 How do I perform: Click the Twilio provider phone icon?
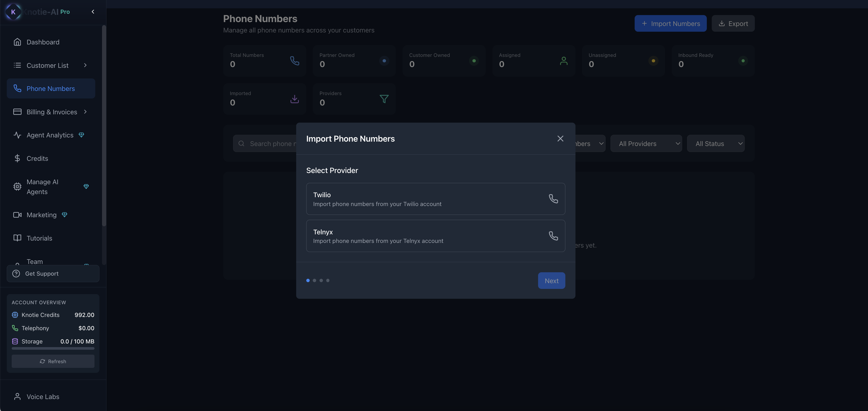(553, 198)
